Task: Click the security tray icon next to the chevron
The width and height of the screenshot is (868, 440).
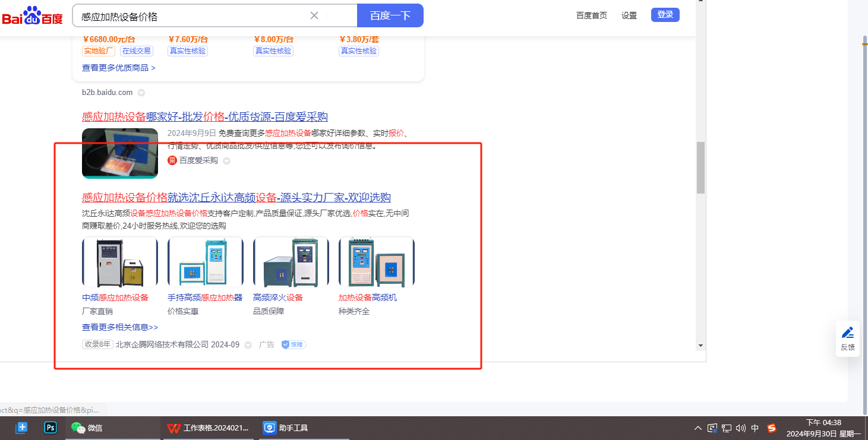Action: (x=712, y=428)
